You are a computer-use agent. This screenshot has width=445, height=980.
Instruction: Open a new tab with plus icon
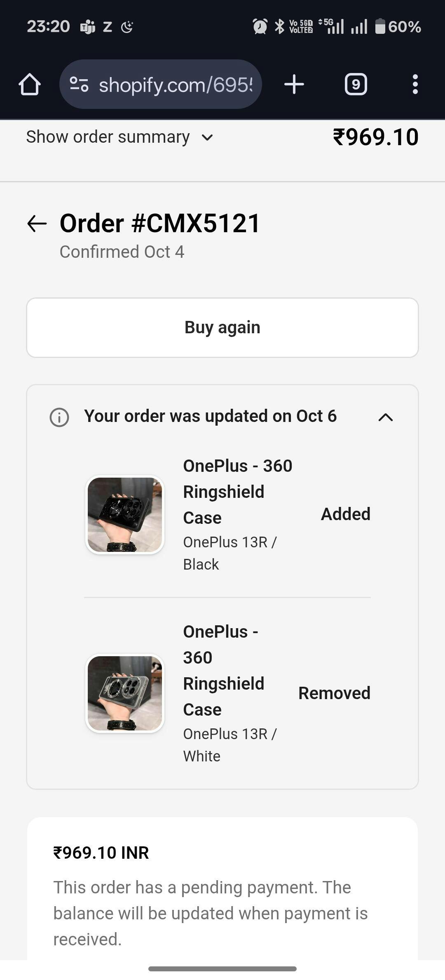pos(294,85)
